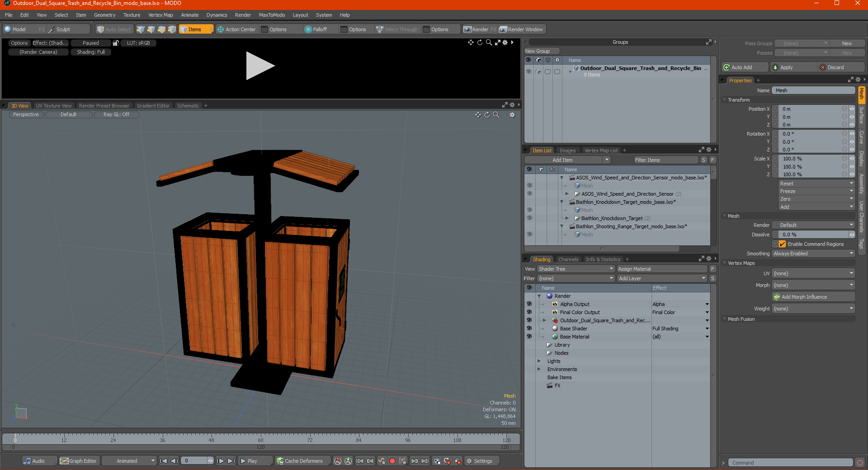This screenshot has height=470, width=868.
Task: Open the Shader Tree view dropdown
Action: click(x=576, y=269)
